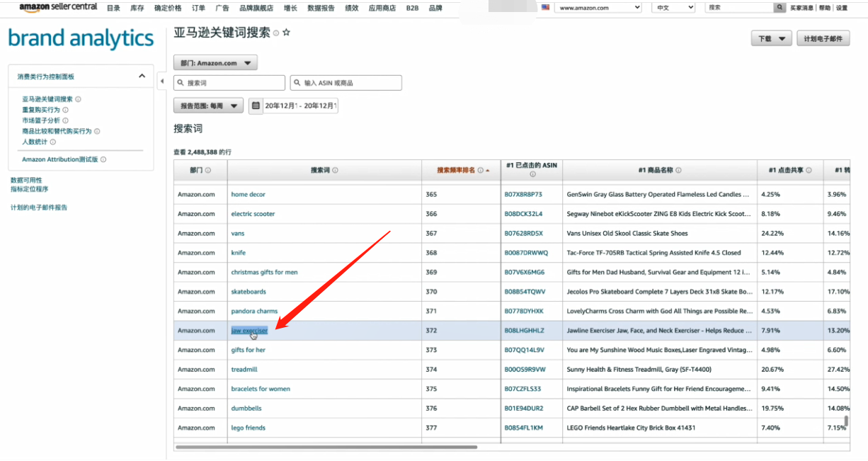Screen dimensions: 868x461
Task: Click info icon next to 重复购买行为
Action: (65, 110)
